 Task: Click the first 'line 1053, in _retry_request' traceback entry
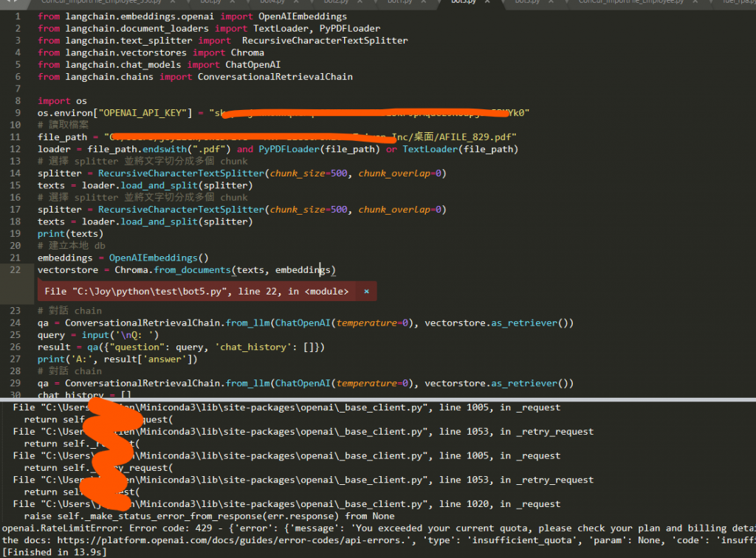tap(516, 432)
